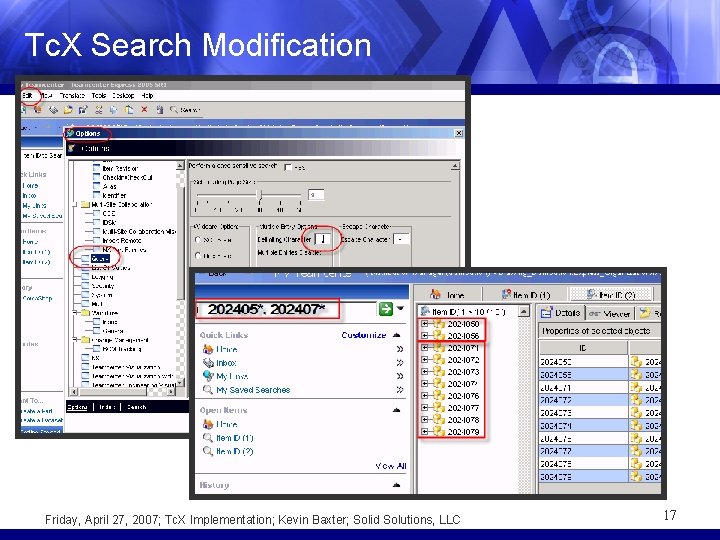This screenshot has width=720, height=540.
Task: Expand tree item 2024078
Action: tap(425, 419)
